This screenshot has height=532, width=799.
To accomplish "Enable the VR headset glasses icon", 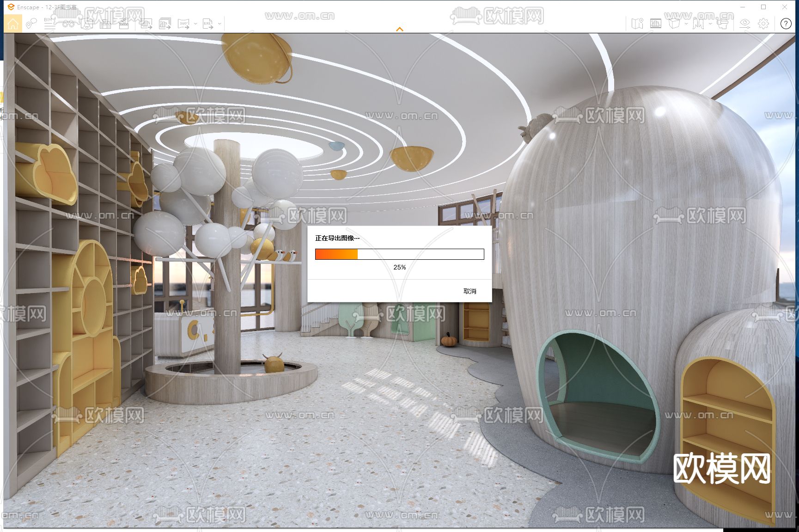I will (68, 24).
